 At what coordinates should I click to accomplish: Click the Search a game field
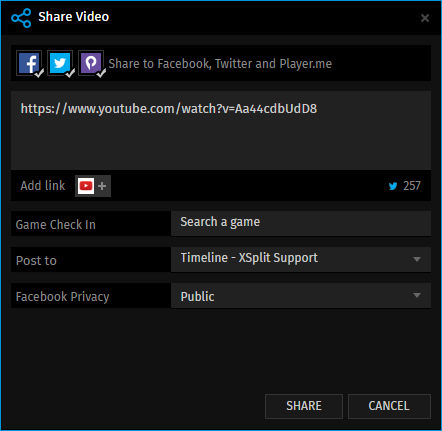[x=301, y=223]
